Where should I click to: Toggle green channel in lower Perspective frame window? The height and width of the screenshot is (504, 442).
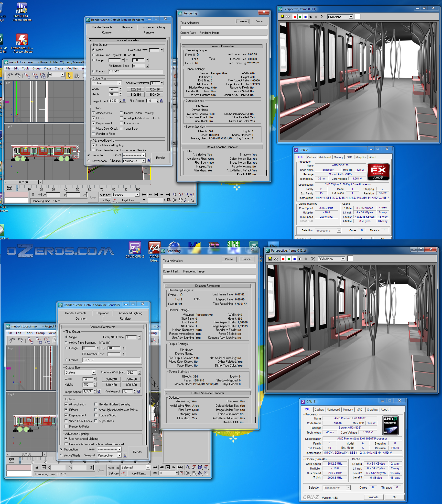point(289,259)
